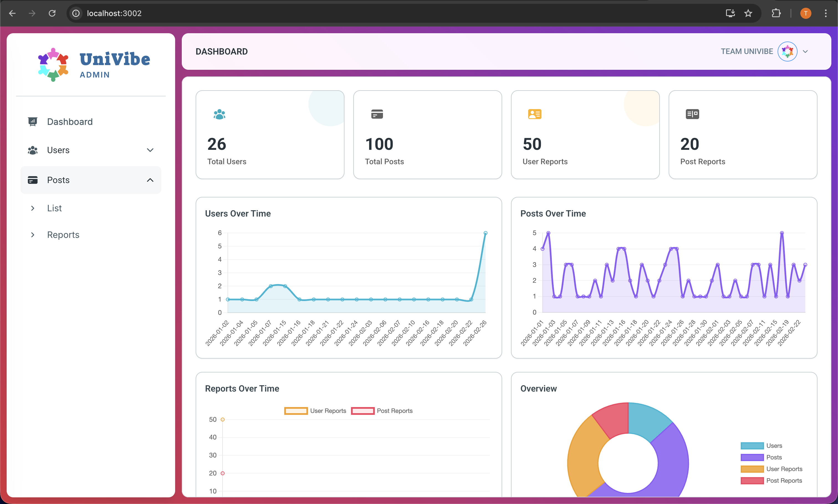838x504 pixels.
Task: Click the Posts card icon in sidebar
Action: click(33, 180)
